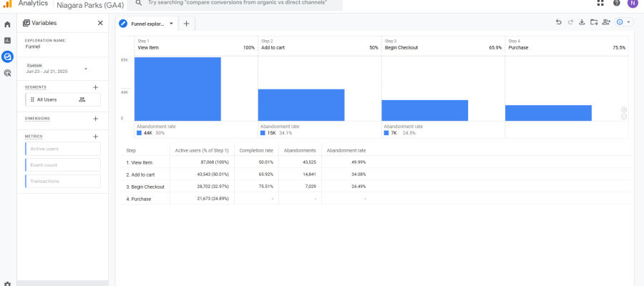Zoom out the funnel chart
This screenshot has width=644, height=286.
624,117
